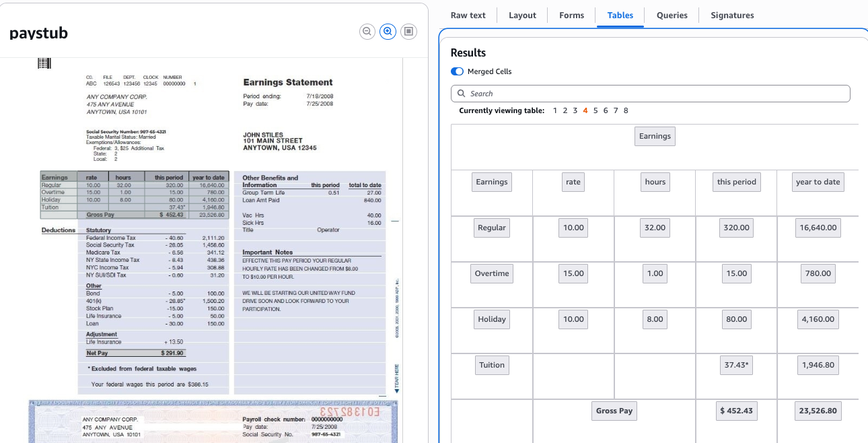Select the Gross Pay cell in results table

(x=614, y=411)
